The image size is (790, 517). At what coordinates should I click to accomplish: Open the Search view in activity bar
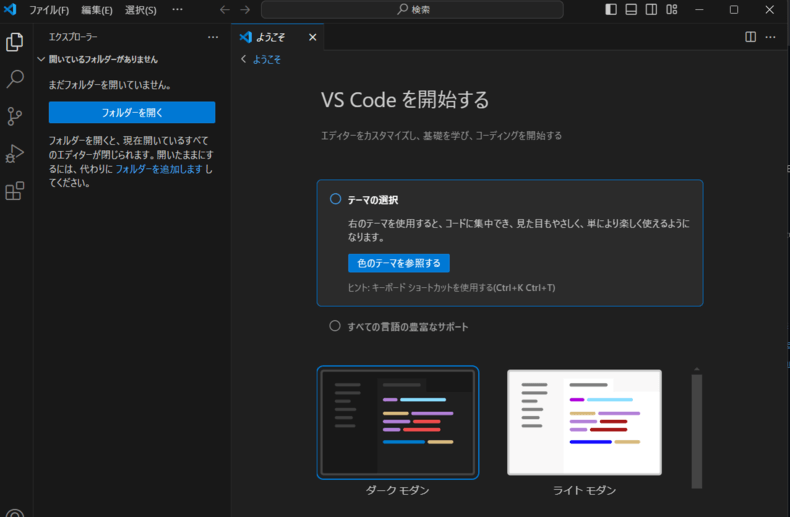(x=15, y=79)
